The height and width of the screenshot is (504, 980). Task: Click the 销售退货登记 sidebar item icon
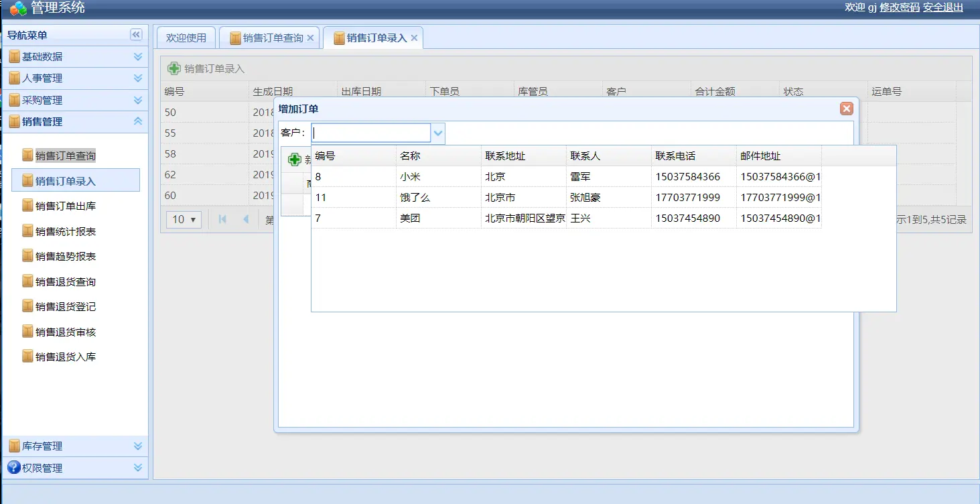27,306
